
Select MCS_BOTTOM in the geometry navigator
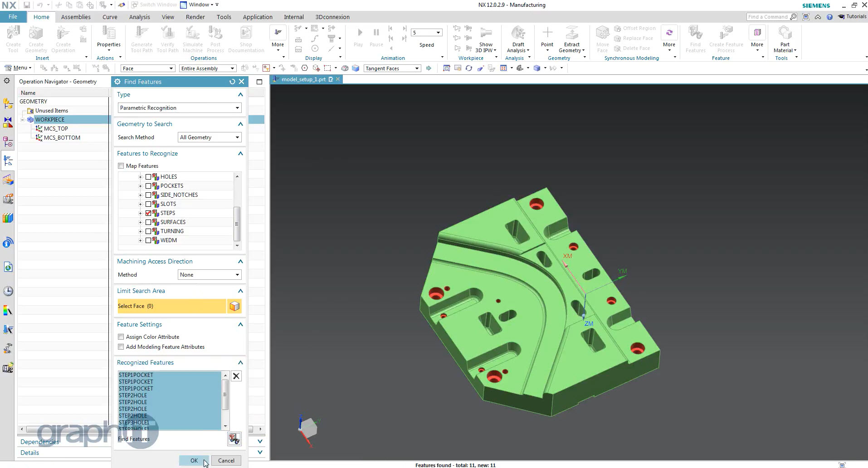[x=62, y=138]
